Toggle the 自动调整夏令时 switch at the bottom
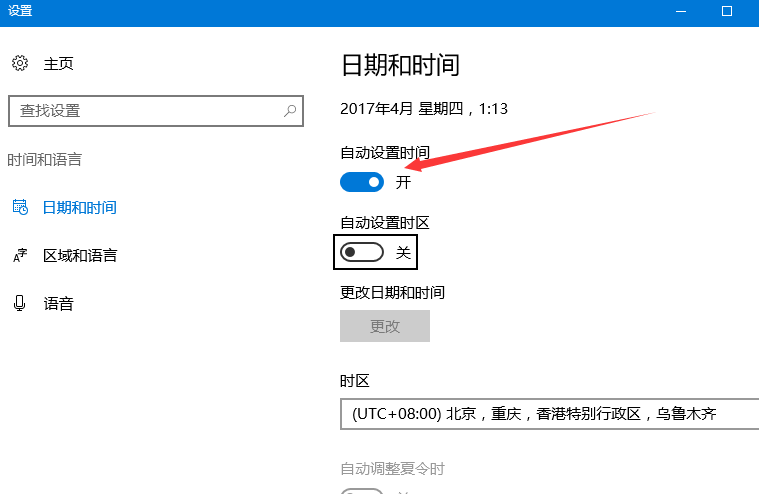The width and height of the screenshot is (759, 494). 362,491
